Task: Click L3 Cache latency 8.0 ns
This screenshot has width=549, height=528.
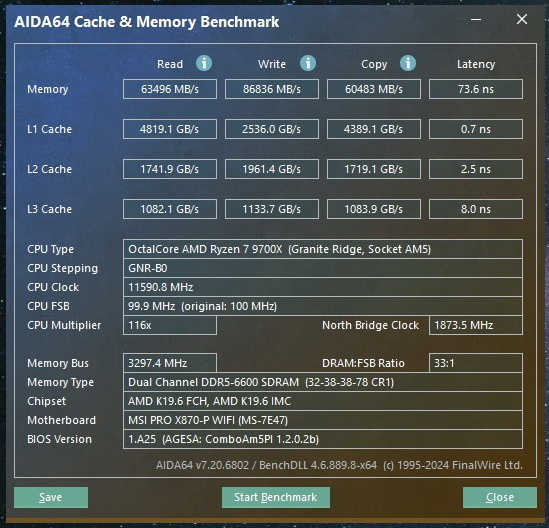Action: click(x=476, y=209)
